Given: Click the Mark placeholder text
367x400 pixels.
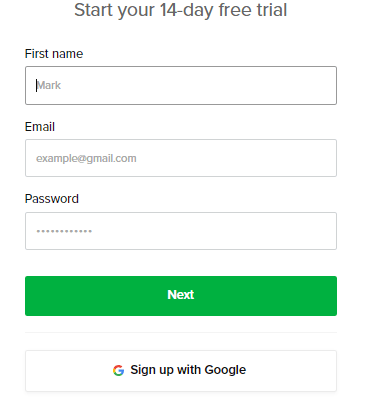Looking at the screenshot, I should 49,85.
